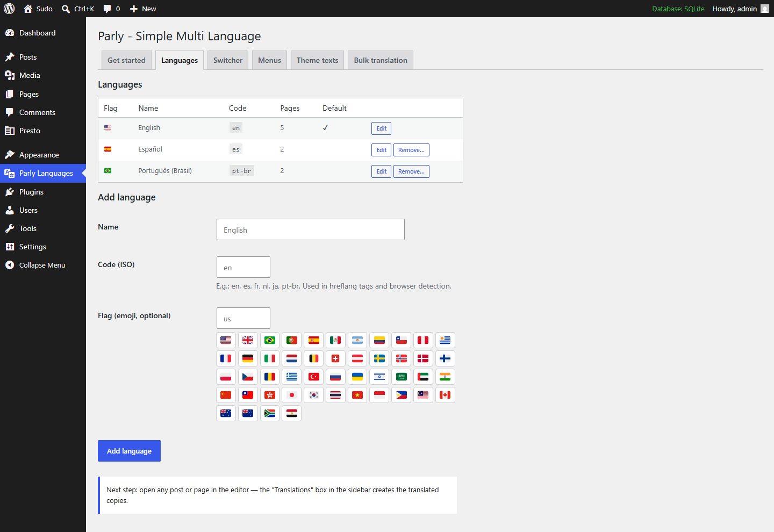
Task: Choose the Romania flag button
Action: [x=270, y=377]
